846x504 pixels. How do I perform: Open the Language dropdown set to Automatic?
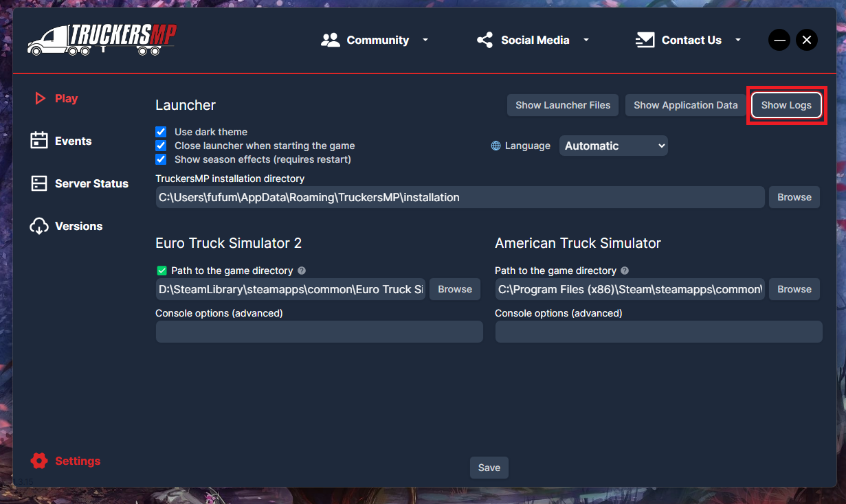(614, 146)
